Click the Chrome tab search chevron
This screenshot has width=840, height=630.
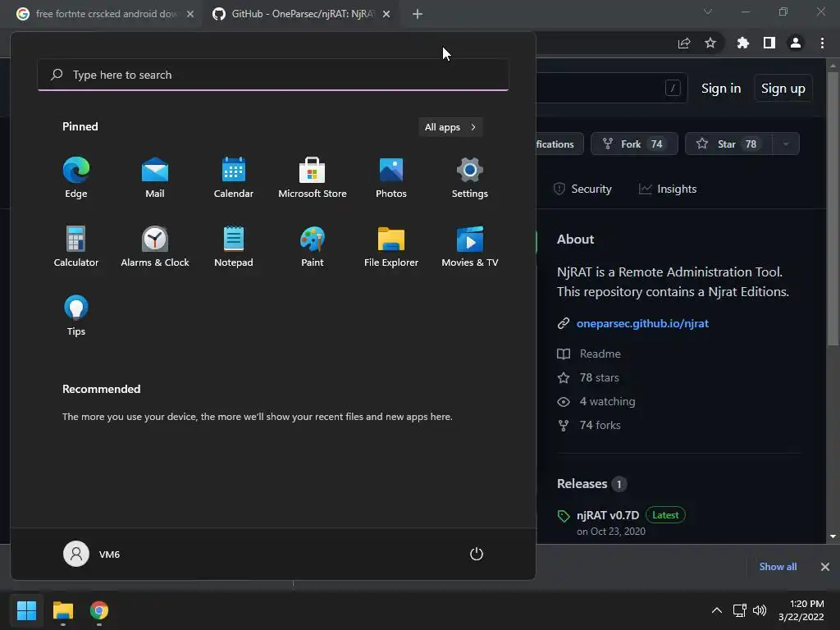[x=708, y=11]
